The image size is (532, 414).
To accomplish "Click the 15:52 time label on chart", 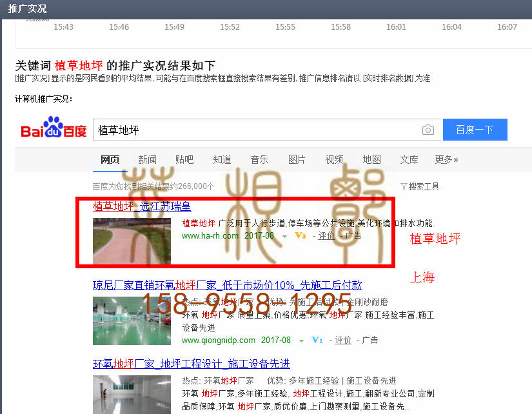I will [x=230, y=27].
